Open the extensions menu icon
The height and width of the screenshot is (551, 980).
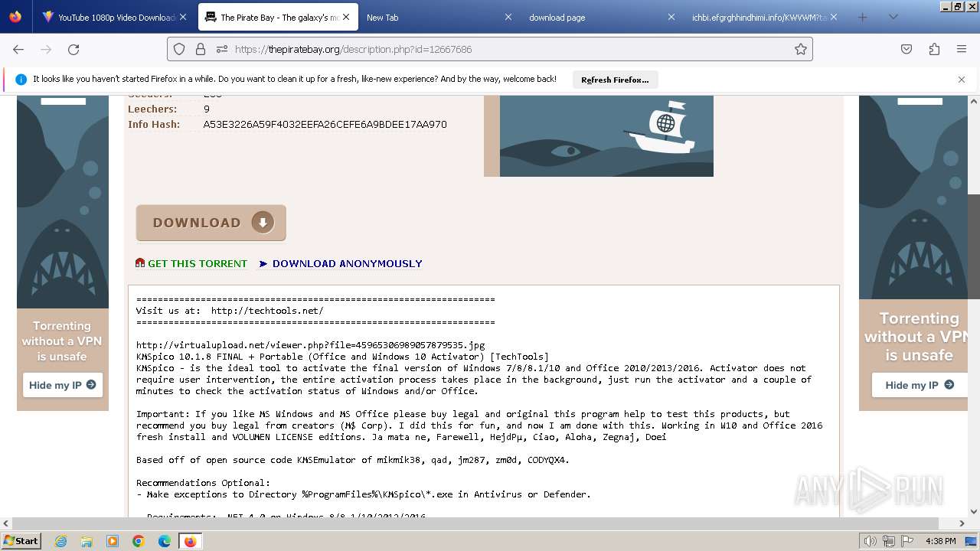pyautogui.click(x=934, y=49)
